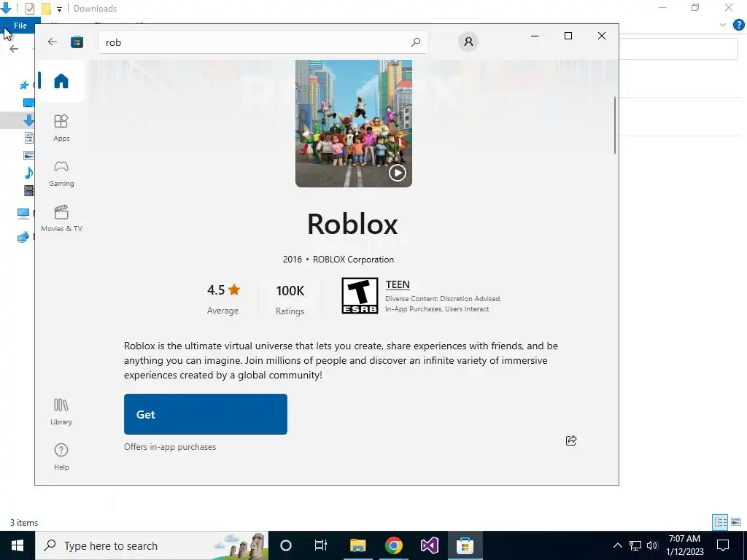
Task: Switch Explorer to large icons view
Action: (736, 522)
